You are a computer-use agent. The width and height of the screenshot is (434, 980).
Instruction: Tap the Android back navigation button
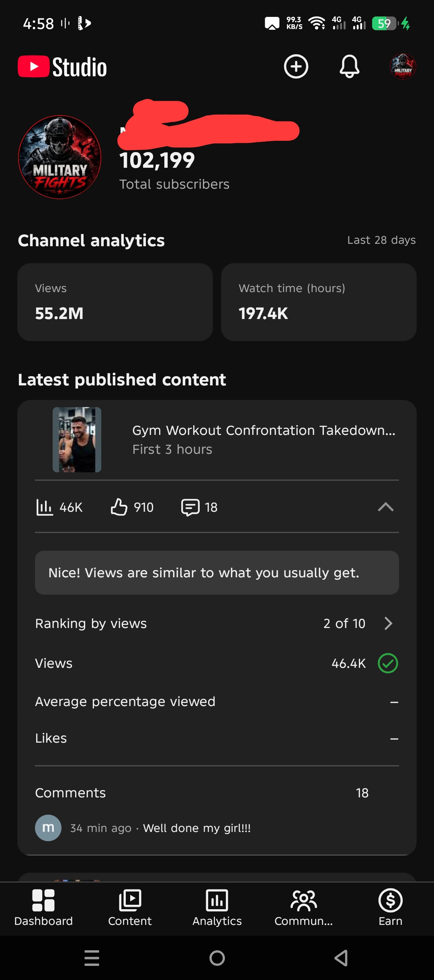click(341, 958)
